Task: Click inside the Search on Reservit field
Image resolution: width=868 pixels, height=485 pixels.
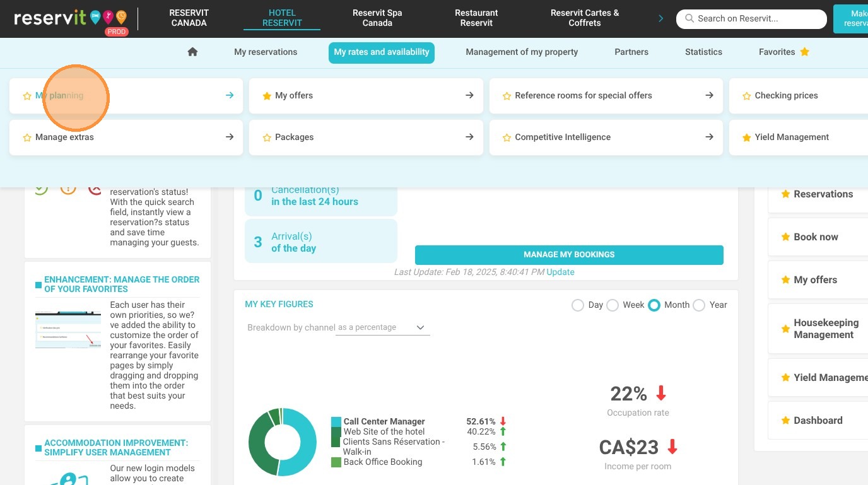Action: click(751, 19)
